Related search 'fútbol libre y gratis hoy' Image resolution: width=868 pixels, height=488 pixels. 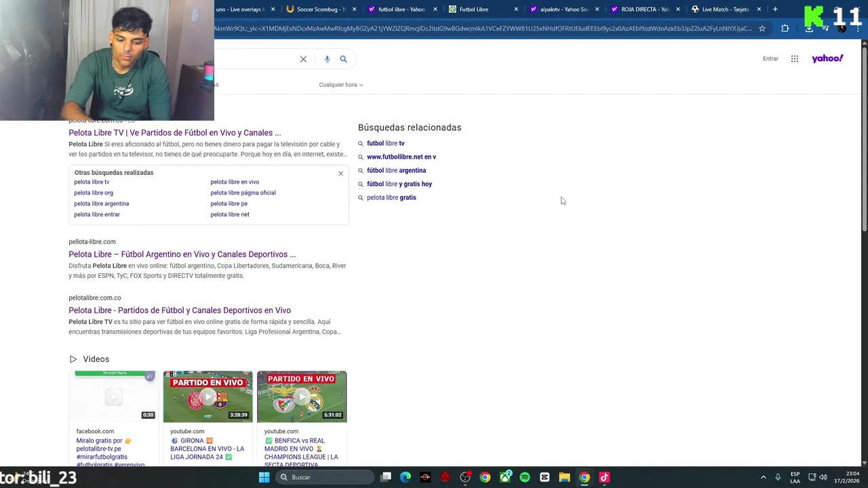(x=399, y=184)
